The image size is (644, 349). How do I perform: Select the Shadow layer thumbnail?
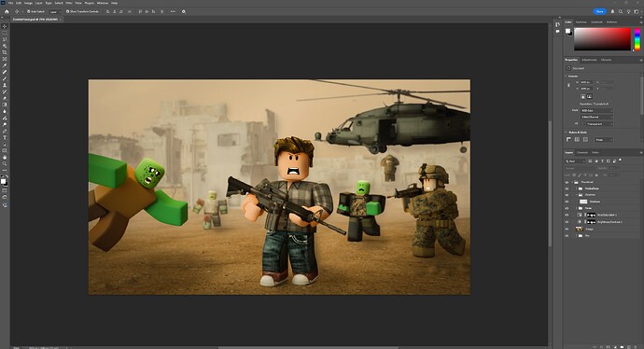click(583, 202)
